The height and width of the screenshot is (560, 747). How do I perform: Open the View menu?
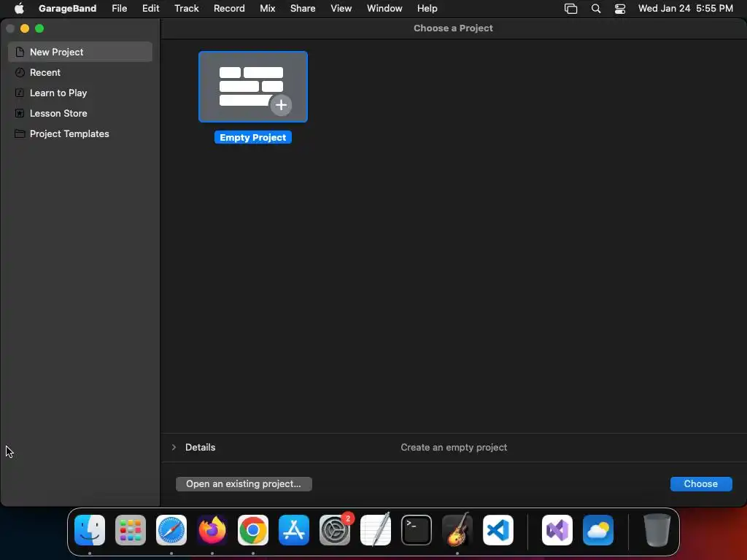pos(341,8)
